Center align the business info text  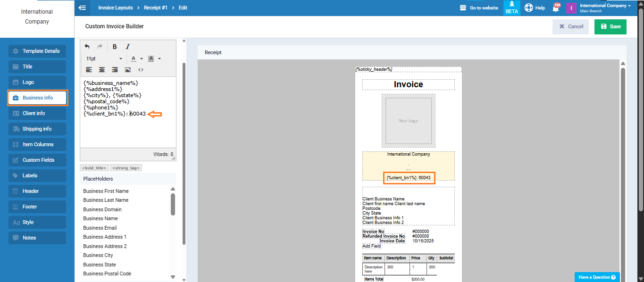[101, 70]
